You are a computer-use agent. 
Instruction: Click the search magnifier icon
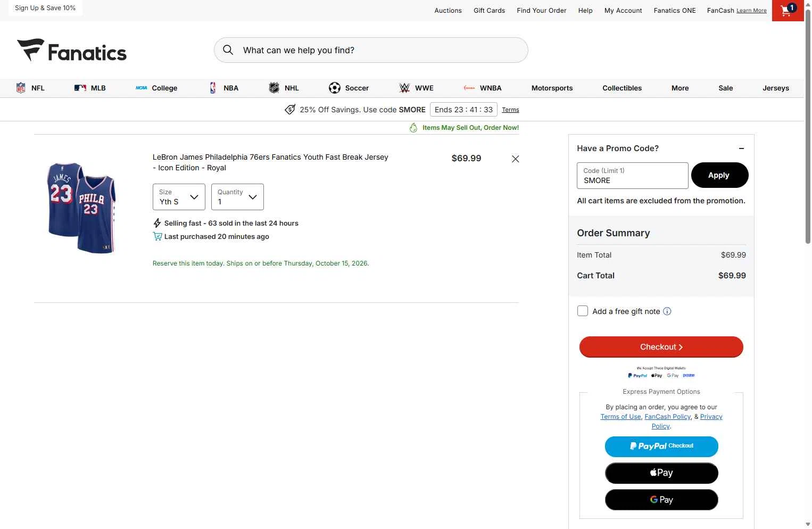228,50
